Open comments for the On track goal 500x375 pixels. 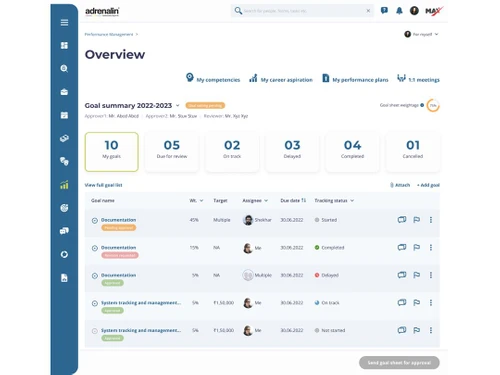(402, 302)
